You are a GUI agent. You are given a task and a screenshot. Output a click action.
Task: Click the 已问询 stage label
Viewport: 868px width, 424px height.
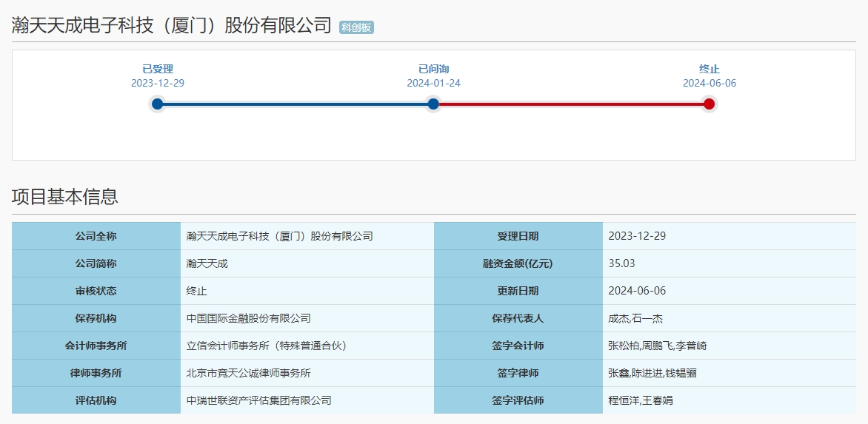(x=433, y=69)
